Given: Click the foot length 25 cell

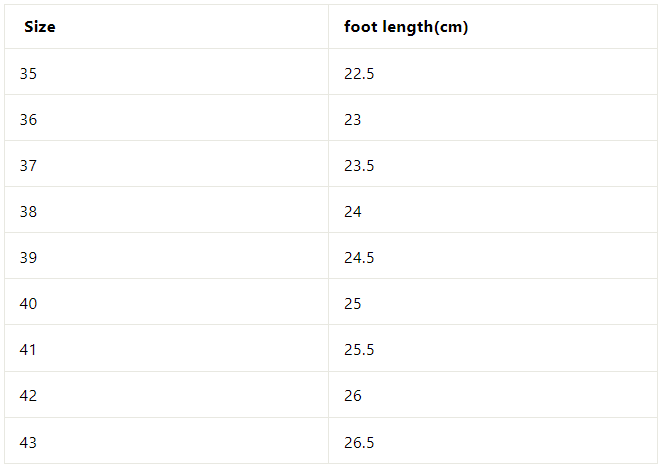Looking at the screenshot, I should pos(352,303).
